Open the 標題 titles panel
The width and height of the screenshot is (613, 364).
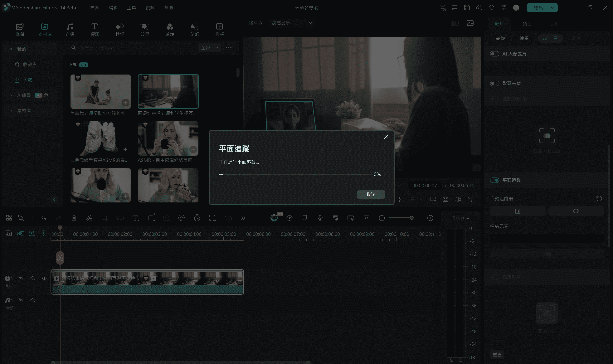[95, 30]
